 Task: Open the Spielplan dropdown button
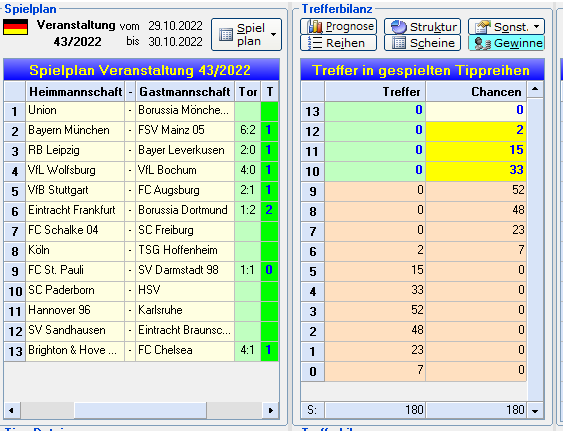246,34
